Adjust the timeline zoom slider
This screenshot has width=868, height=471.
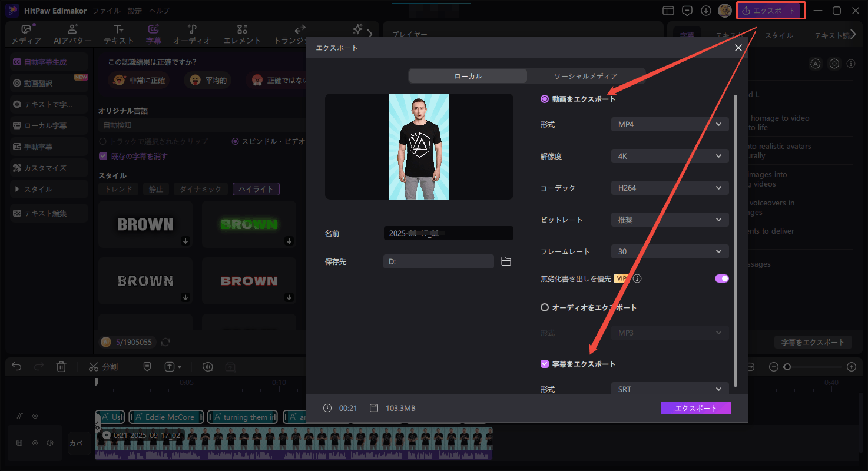(x=788, y=366)
